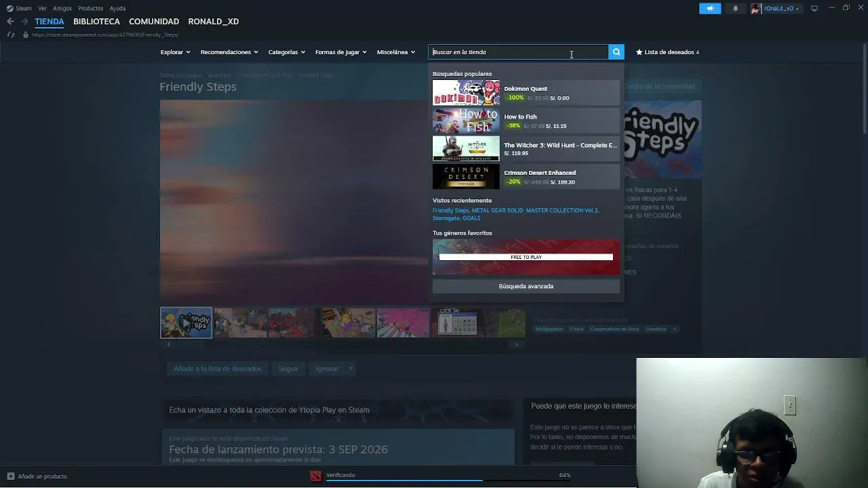Expand the Miscelánea dropdown

396,52
